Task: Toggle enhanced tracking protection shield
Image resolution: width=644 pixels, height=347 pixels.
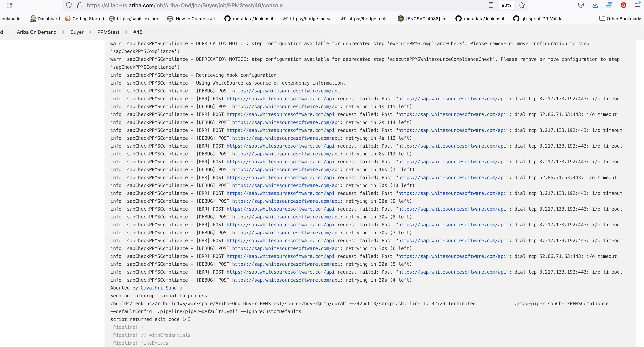Action: (x=69, y=5)
